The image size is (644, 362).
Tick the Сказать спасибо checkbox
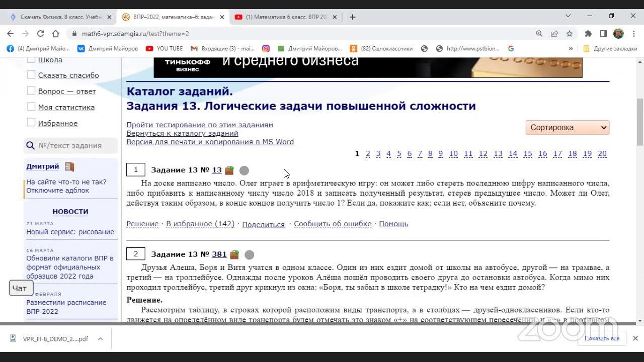[31, 75]
